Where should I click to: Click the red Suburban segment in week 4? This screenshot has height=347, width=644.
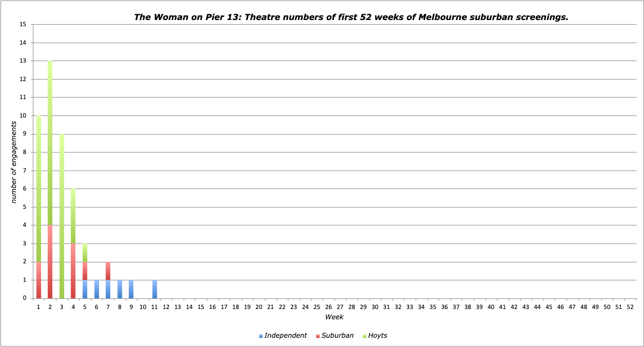(73, 271)
